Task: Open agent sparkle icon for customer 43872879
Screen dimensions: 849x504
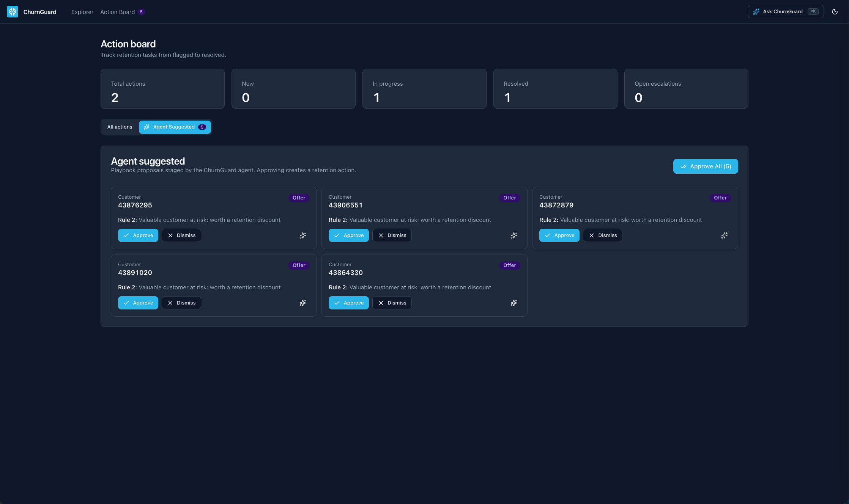Action: click(725, 236)
